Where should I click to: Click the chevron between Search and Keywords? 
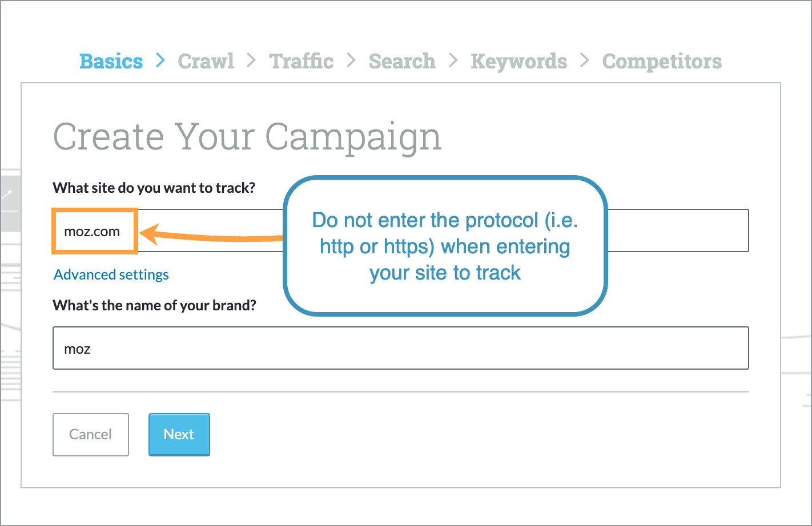pos(453,60)
